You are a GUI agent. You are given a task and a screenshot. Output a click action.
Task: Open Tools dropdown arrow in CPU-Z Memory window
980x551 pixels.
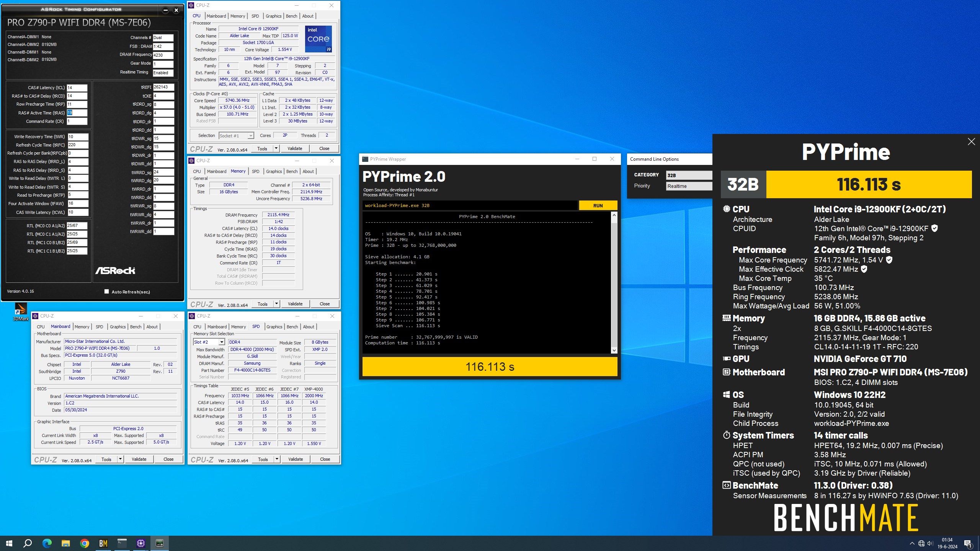[x=276, y=304]
